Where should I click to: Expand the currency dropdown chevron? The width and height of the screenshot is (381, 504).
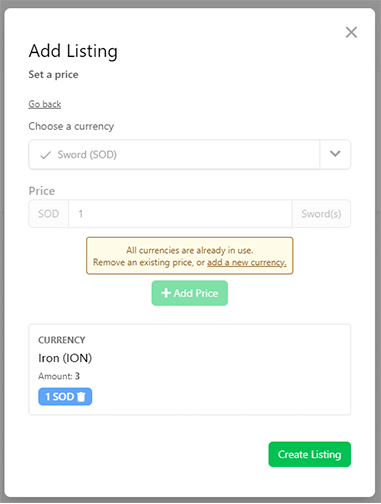click(x=335, y=154)
